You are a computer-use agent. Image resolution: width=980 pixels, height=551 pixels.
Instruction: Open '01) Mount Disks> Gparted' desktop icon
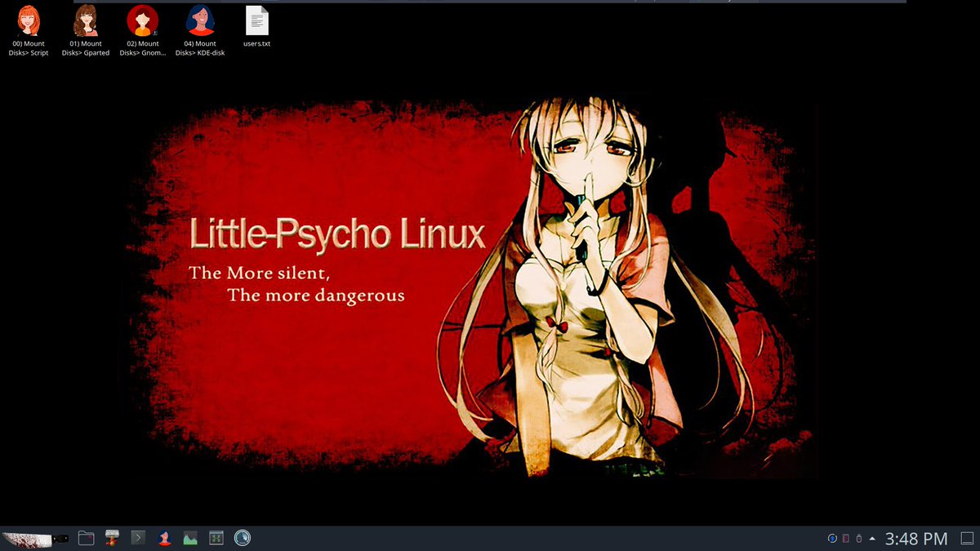click(x=86, y=31)
